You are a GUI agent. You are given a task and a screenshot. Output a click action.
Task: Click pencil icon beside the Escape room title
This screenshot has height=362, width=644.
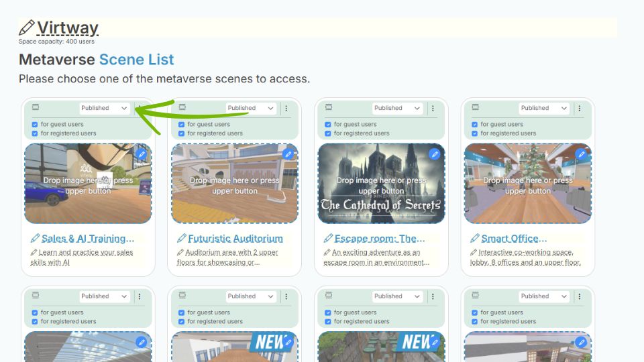click(328, 239)
